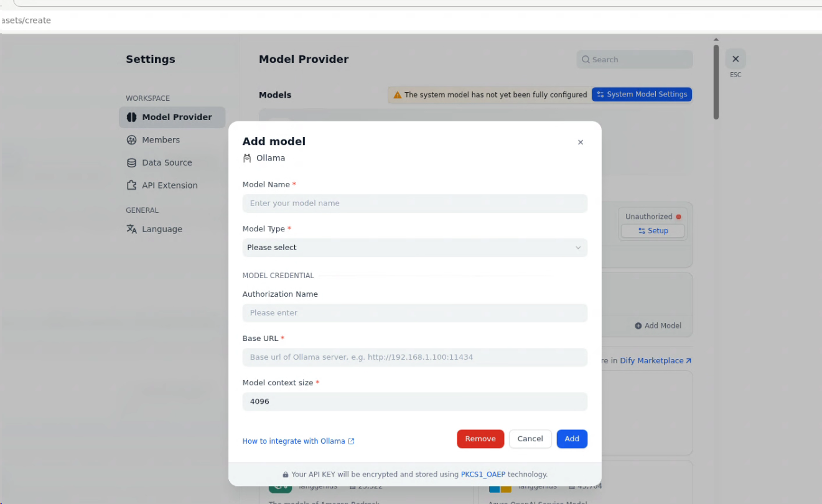Click warning triangle icon in system model notice
The image size is (822, 504).
point(398,95)
